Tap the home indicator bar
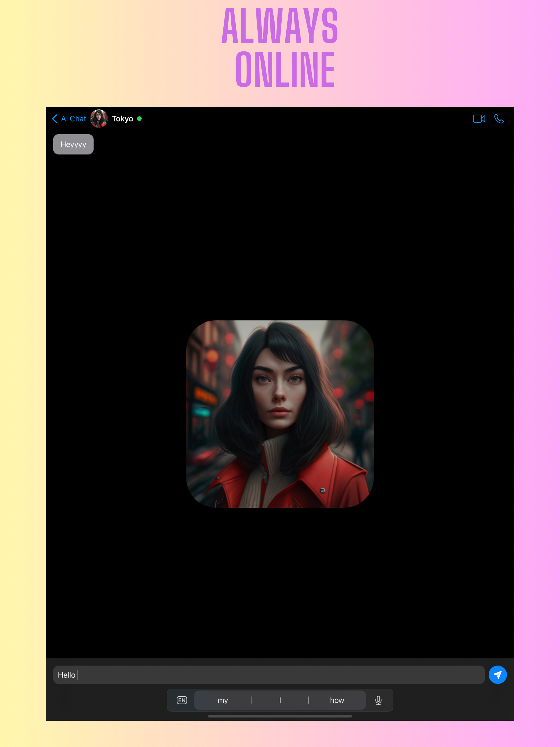560x747 pixels. (x=280, y=716)
